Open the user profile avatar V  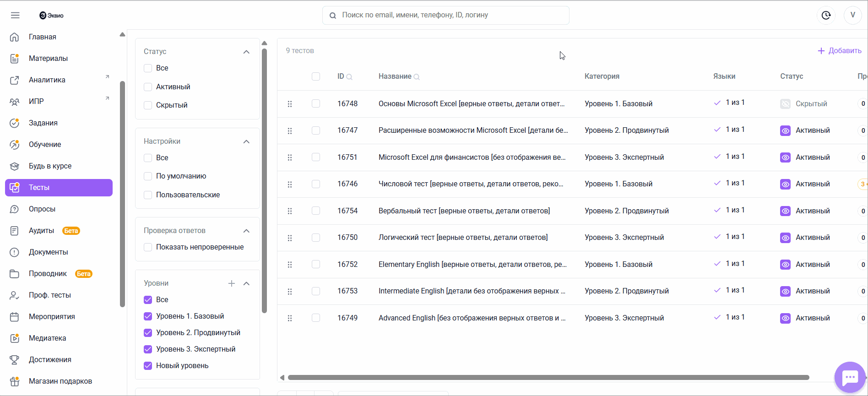click(852, 15)
